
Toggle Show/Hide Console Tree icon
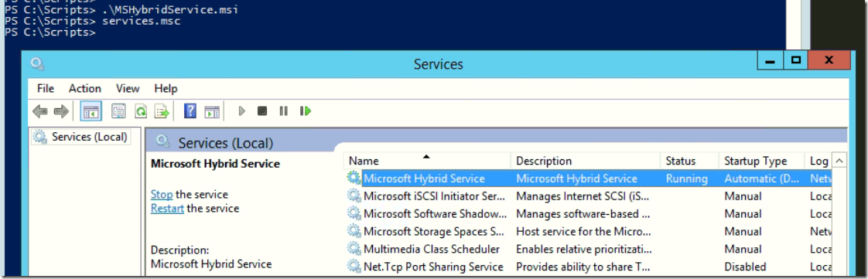pyautogui.click(x=91, y=111)
